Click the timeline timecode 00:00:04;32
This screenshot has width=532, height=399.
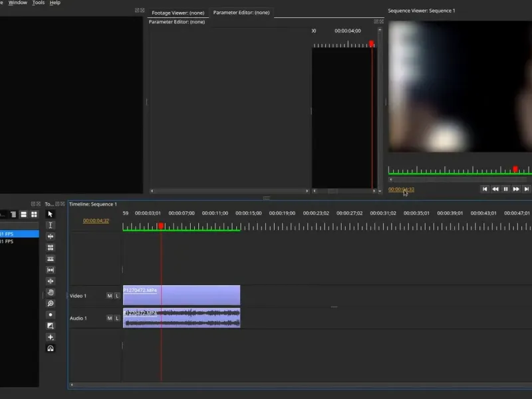(x=96, y=221)
